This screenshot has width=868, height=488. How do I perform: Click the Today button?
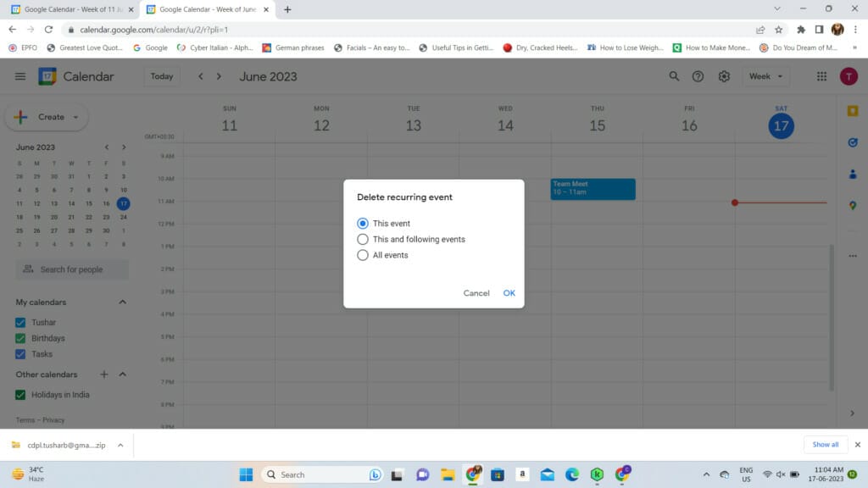[x=162, y=76]
